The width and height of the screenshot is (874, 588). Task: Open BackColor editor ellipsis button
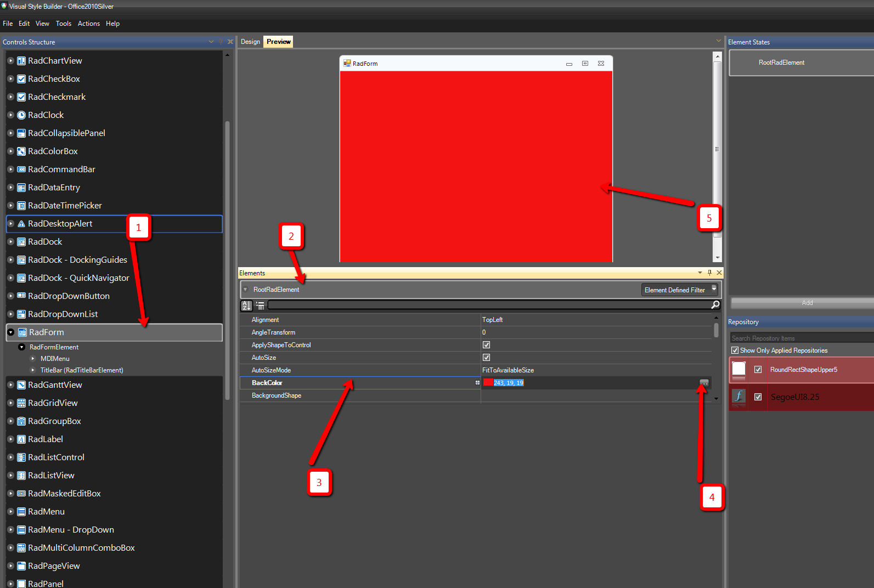point(704,383)
